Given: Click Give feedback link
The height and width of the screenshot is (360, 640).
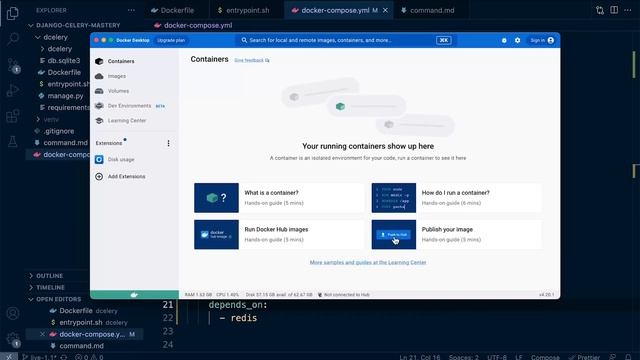Looking at the screenshot, I should click(x=251, y=60).
